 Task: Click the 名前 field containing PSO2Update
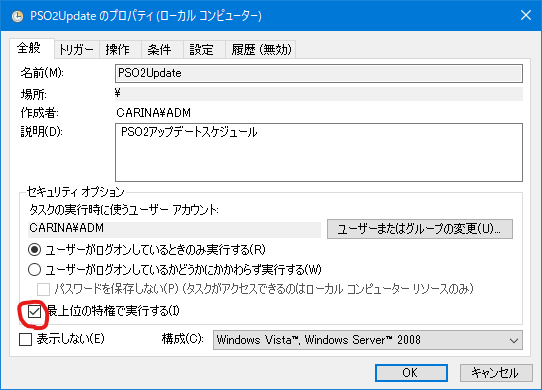pos(318,73)
